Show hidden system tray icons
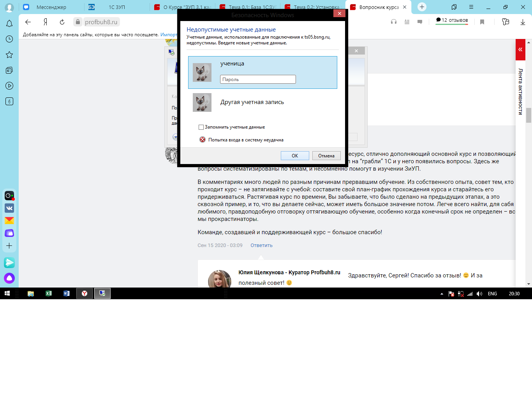The height and width of the screenshot is (413, 532). point(442,294)
